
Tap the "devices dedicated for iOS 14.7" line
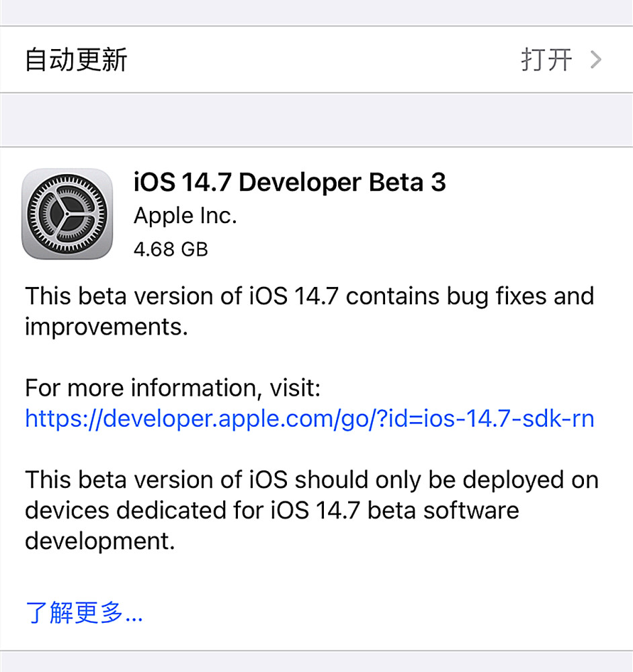coord(272,511)
